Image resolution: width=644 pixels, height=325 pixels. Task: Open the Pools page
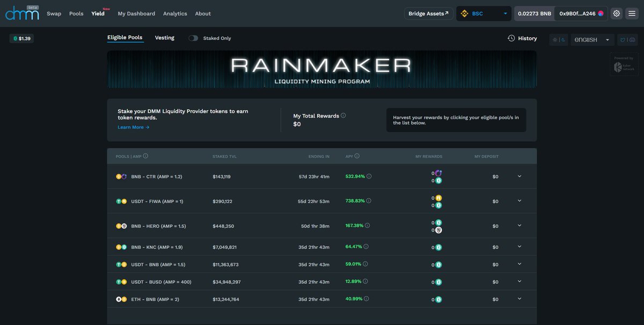click(x=76, y=13)
